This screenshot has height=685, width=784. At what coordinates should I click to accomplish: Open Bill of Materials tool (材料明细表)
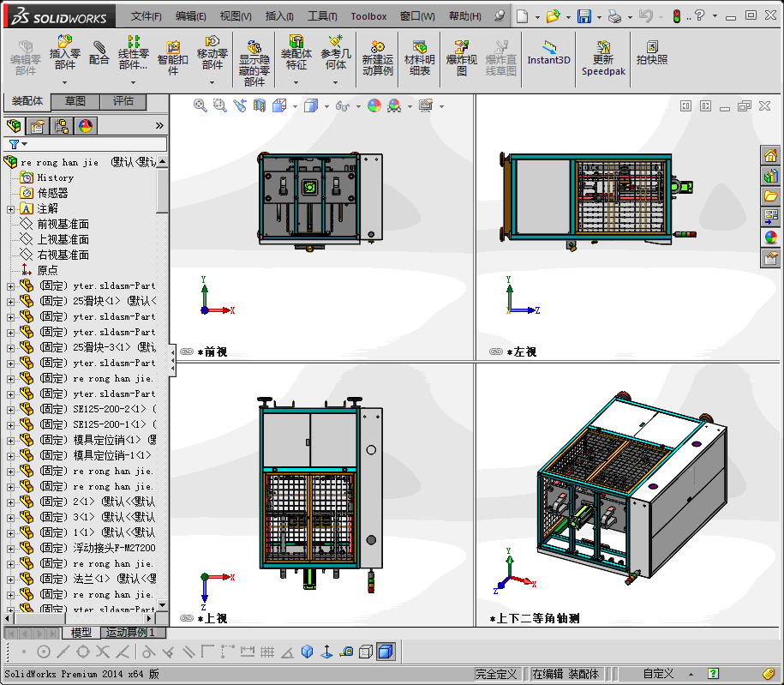click(420, 57)
